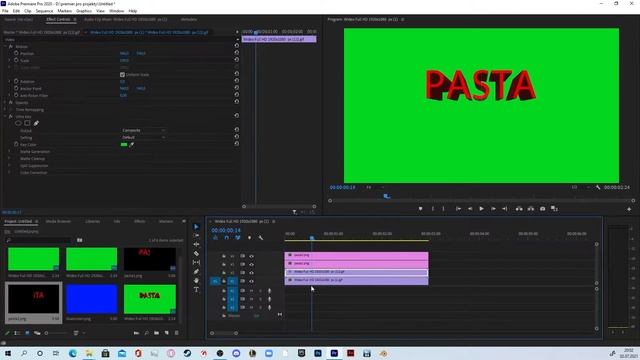This screenshot has height=360, width=640.
Task: Lock the top video track
Action: pos(224,256)
